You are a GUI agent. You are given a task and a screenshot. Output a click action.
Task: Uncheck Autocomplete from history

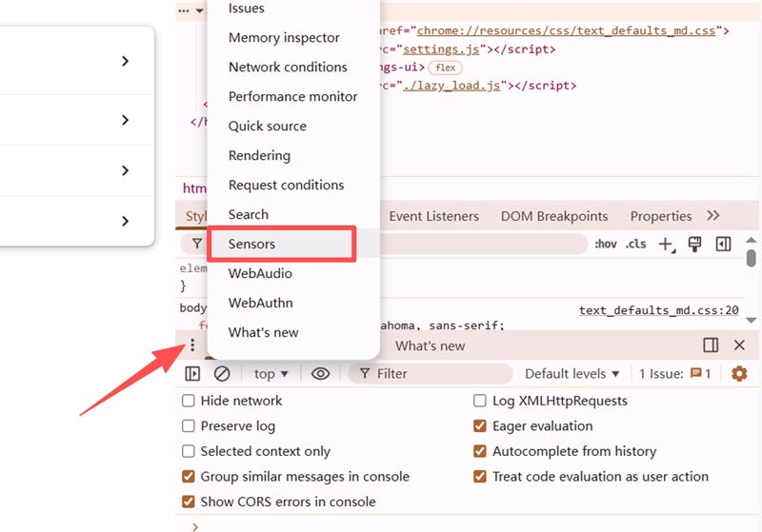pos(480,451)
